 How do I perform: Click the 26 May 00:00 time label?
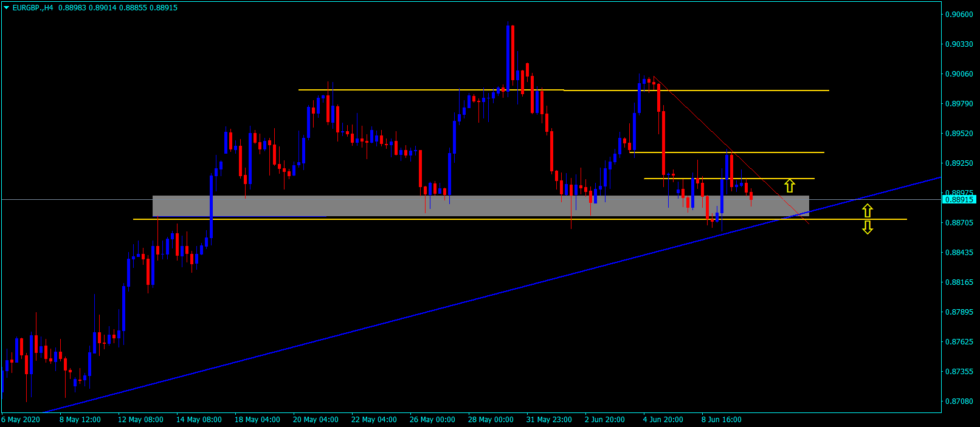click(x=432, y=420)
